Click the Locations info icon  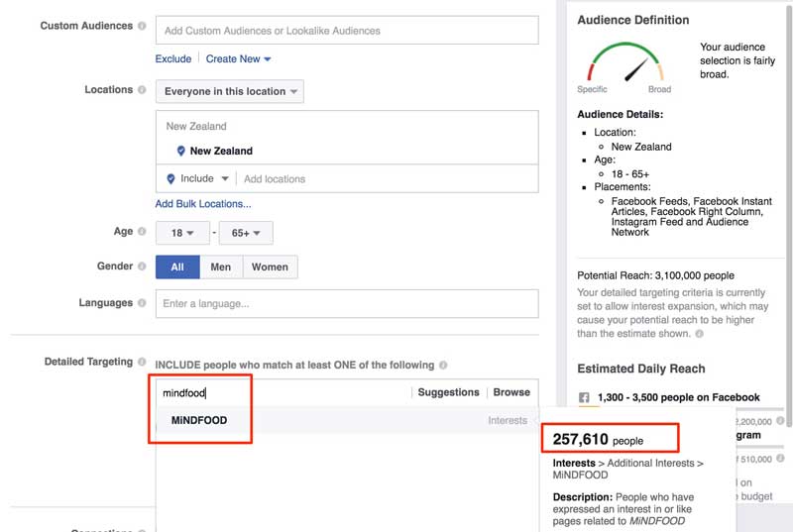pyautogui.click(x=142, y=89)
